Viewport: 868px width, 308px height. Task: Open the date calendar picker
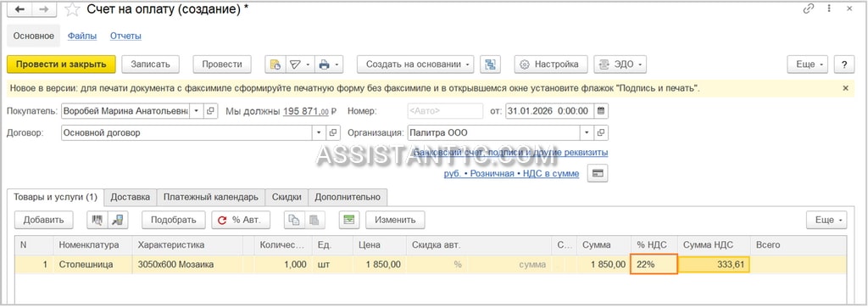click(x=601, y=111)
